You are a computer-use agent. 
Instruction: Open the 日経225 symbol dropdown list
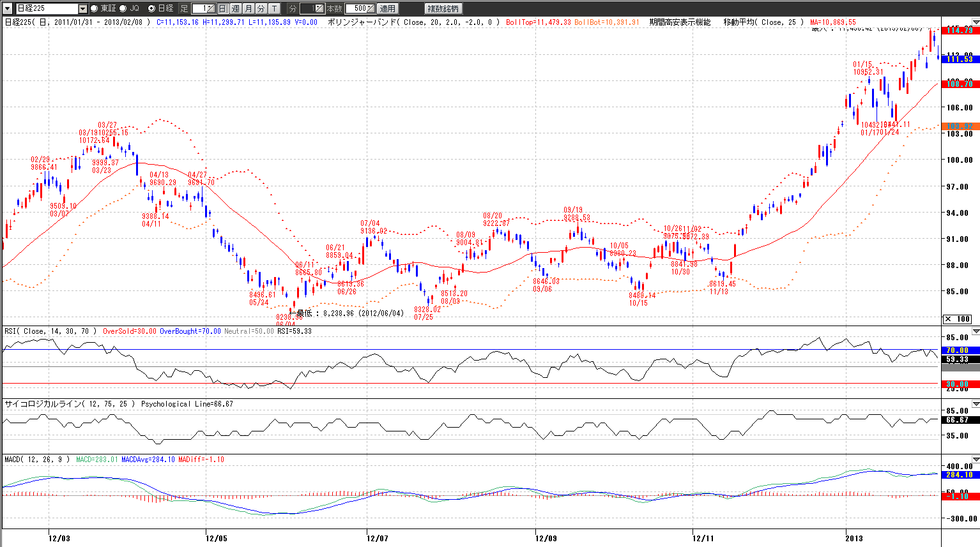point(82,8)
